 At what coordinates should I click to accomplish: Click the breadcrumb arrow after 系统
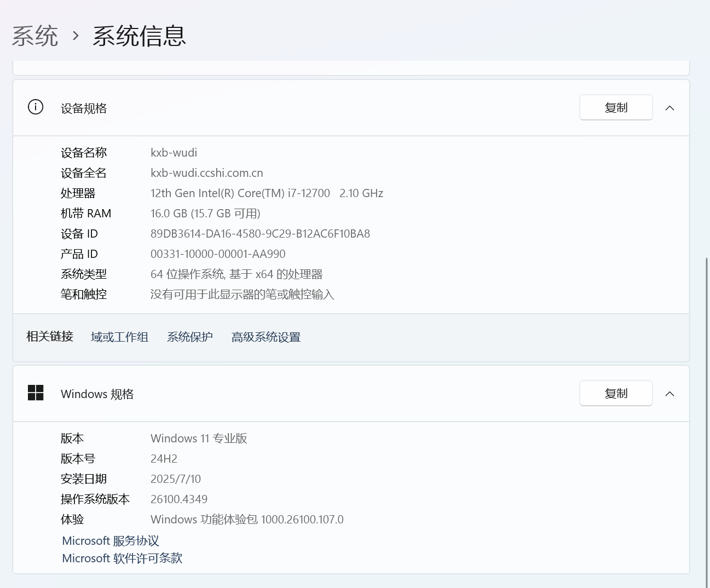[x=76, y=37]
